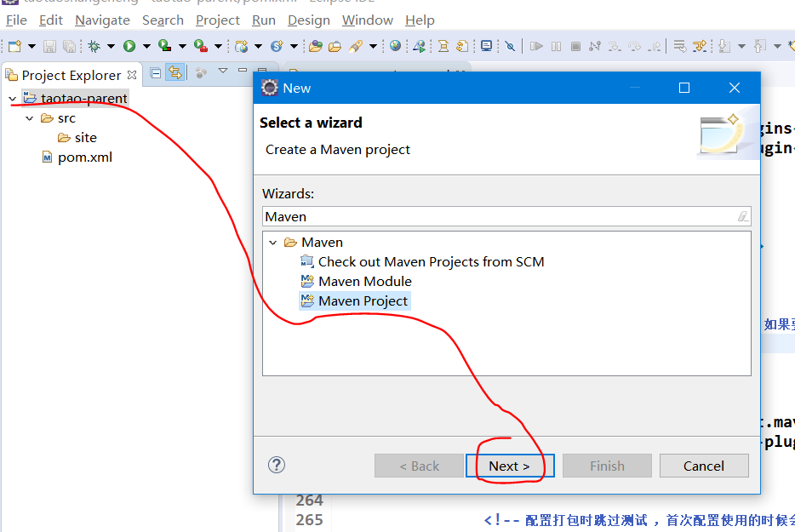Toggle Use Step Filters icon
Viewport: 795px width, 532px height.
(700, 46)
